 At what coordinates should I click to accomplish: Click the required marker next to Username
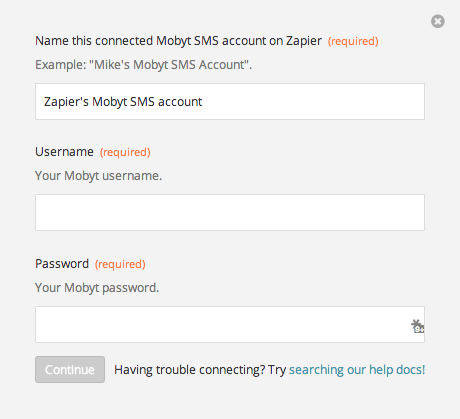[125, 152]
